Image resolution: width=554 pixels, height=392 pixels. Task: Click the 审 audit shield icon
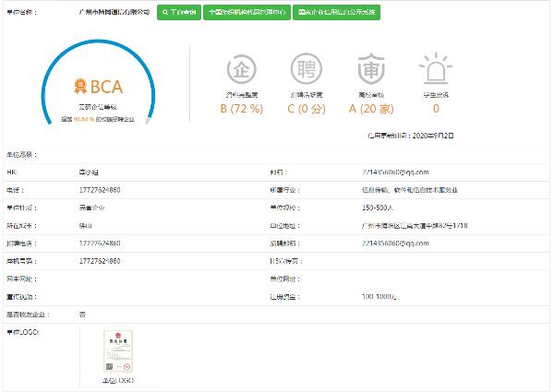pos(369,70)
